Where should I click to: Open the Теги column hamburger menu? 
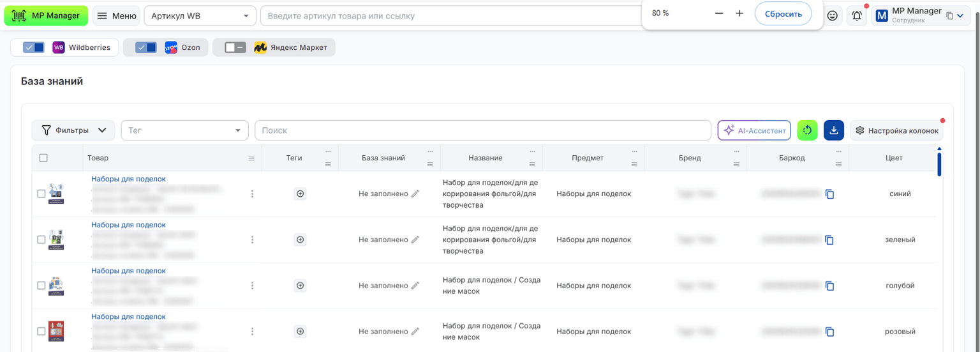[x=328, y=164]
